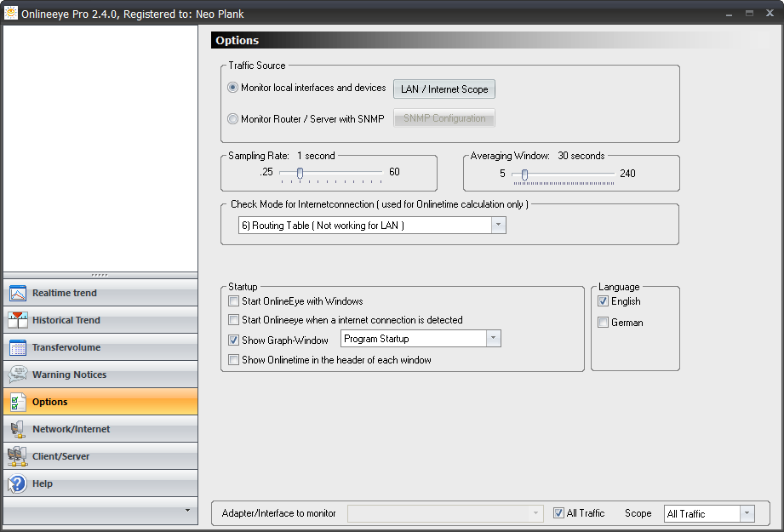Uncheck the English language checkbox
Screen dimensions: 784x532
[603, 301]
